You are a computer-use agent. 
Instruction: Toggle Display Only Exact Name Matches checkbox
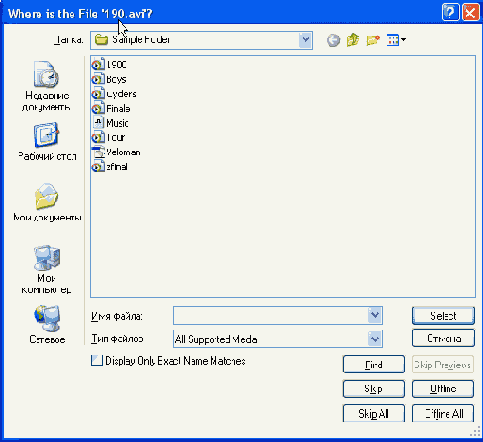(97, 361)
